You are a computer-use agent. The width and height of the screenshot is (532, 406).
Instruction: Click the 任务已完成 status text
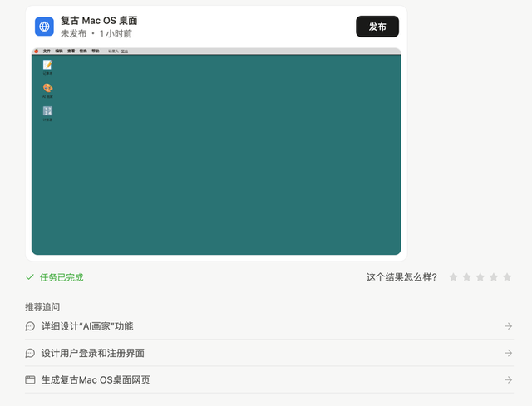62,277
